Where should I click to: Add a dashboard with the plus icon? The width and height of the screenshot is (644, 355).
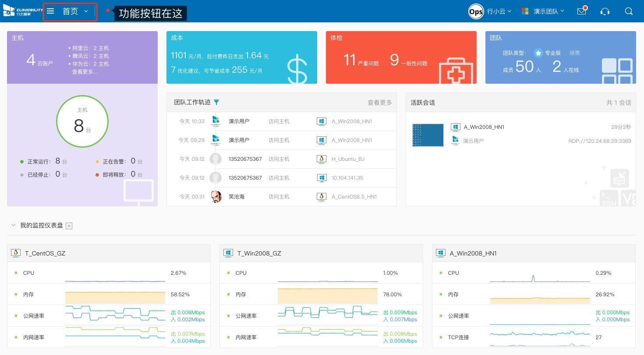(x=69, y=226)
